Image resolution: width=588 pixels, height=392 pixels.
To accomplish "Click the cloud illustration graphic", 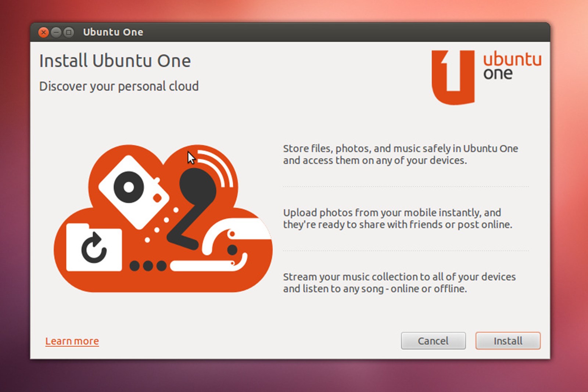I will tap(163, 218).
